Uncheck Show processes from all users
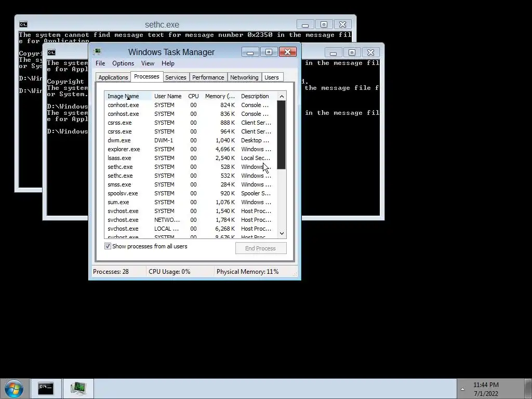Viewport: 532px width, 399px height. point(108,246)
